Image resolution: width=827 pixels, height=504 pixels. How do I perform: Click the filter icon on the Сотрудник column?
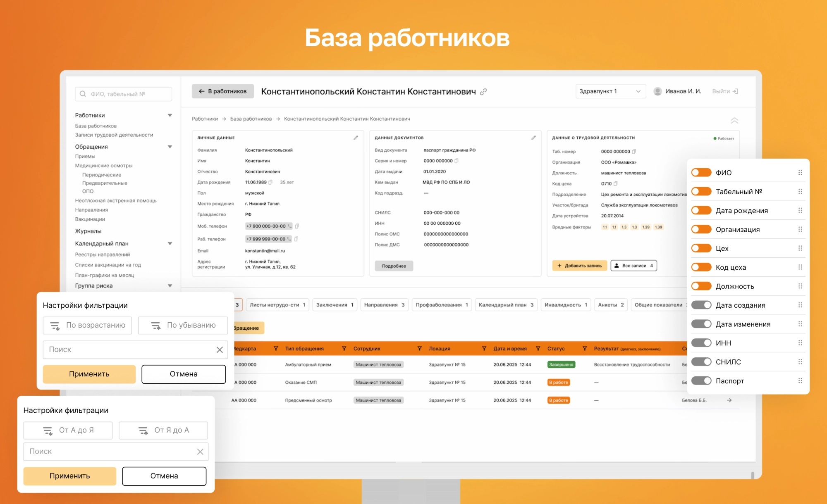tap(419, 348)
